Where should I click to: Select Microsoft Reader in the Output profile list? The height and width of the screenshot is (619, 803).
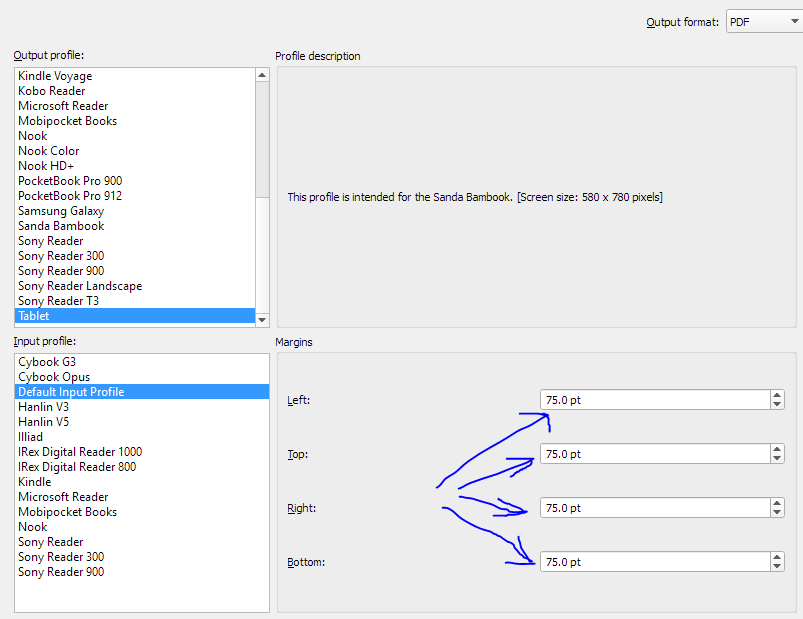tap(135, 106)
